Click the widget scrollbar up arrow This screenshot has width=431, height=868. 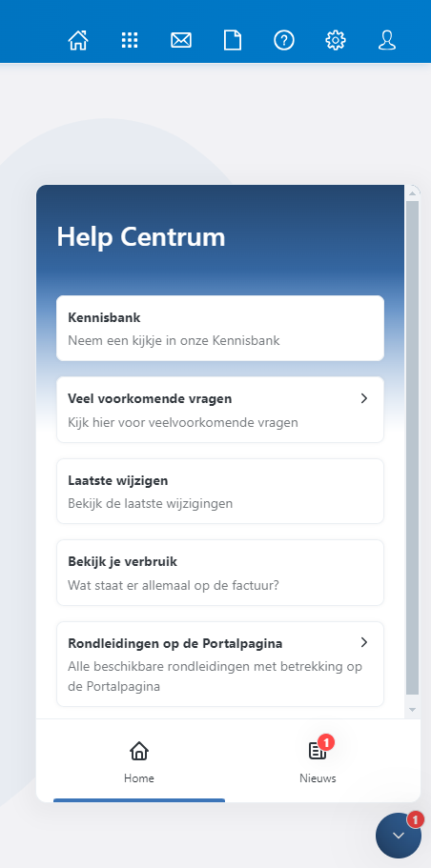click(x=412, y=192)
